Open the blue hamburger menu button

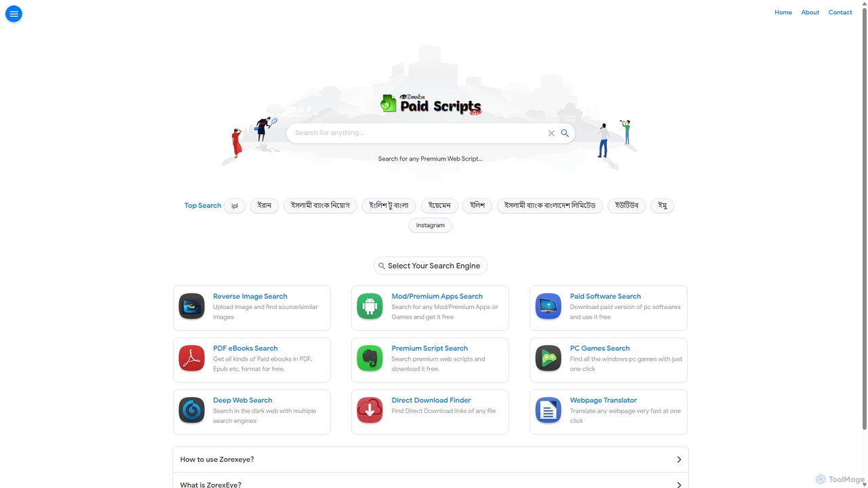tap(14, 14)
